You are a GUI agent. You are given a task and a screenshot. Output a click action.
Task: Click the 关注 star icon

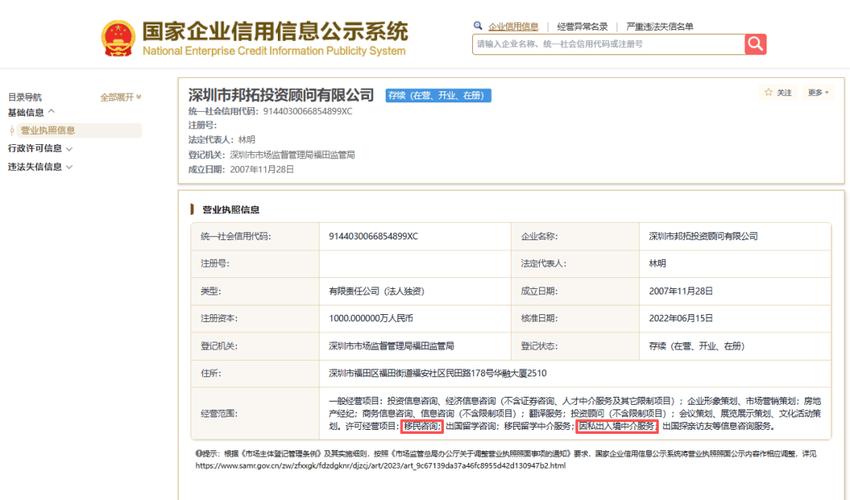(x=768, y=92)
